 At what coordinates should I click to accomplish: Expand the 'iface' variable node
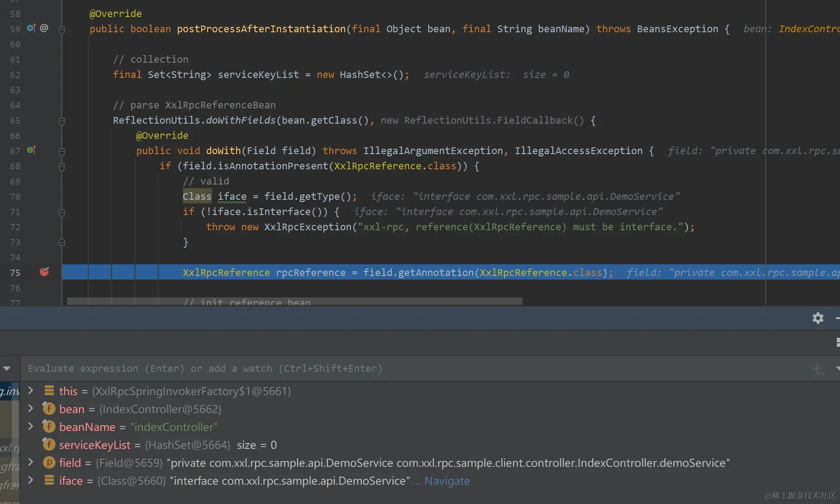30,480
